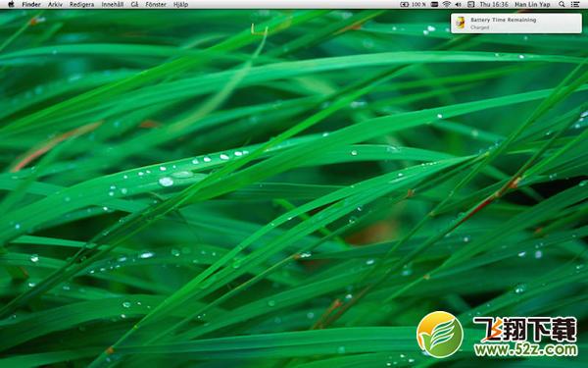Click the 100 % battery percentage text

[418, 5]
